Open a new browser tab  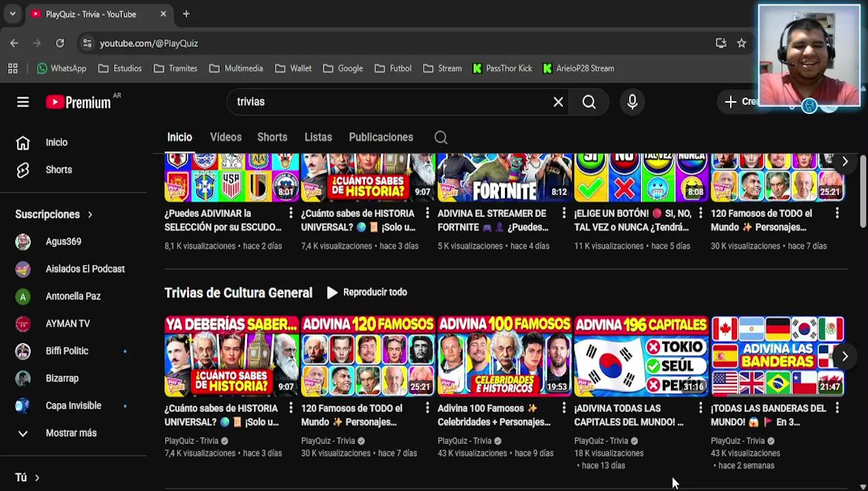186,14
